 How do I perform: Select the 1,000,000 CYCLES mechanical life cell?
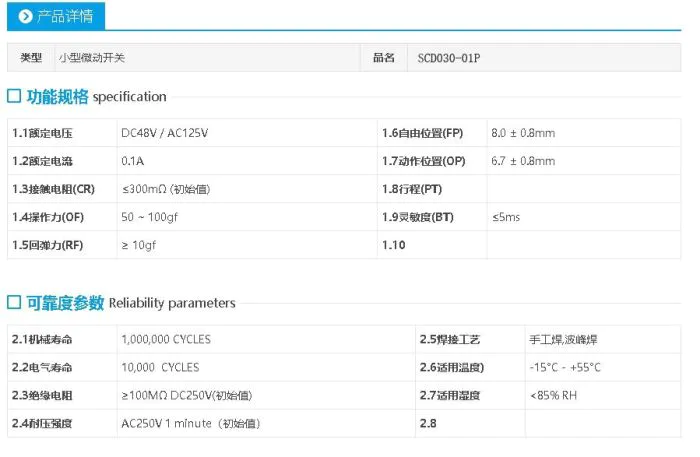point(165,339)
